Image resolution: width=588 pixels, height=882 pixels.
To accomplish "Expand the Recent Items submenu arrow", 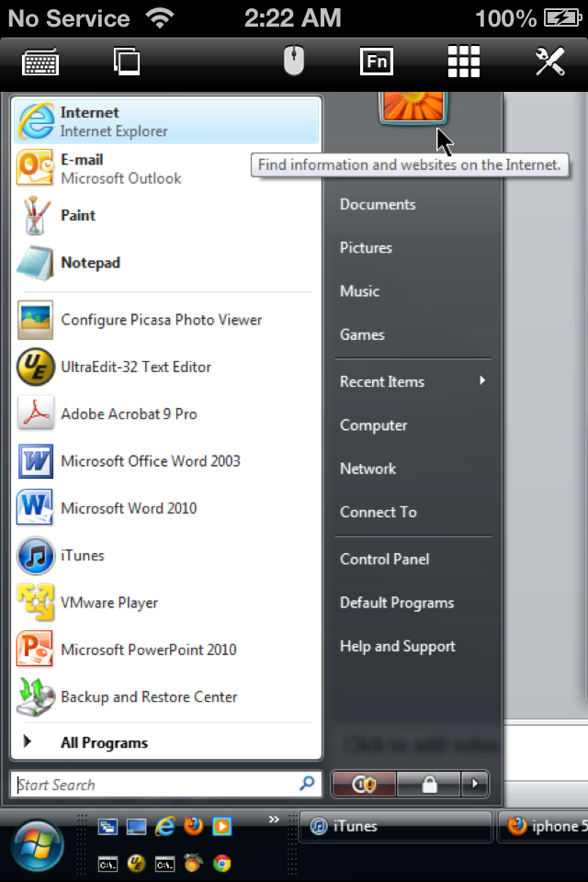I will (482, 380).
